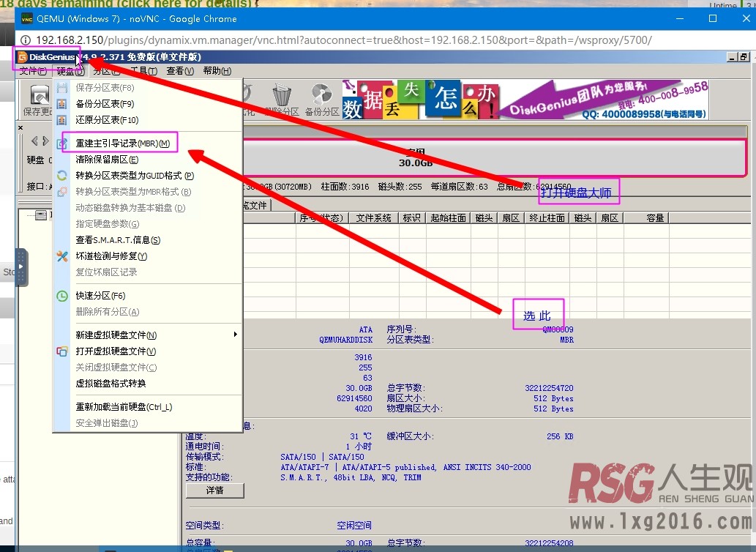Click the save partition table icon in menu
Screen dimensions: 756x552
(x=61, y=88)
